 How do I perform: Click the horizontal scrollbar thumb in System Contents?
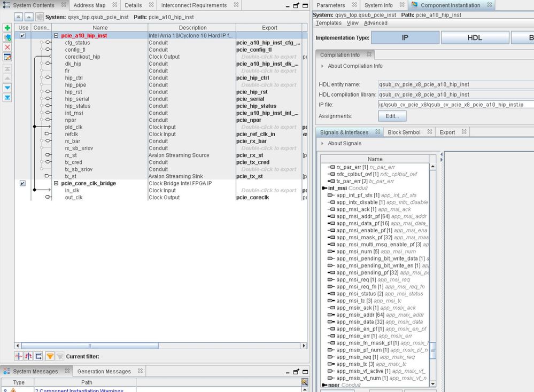pos(90,346)
